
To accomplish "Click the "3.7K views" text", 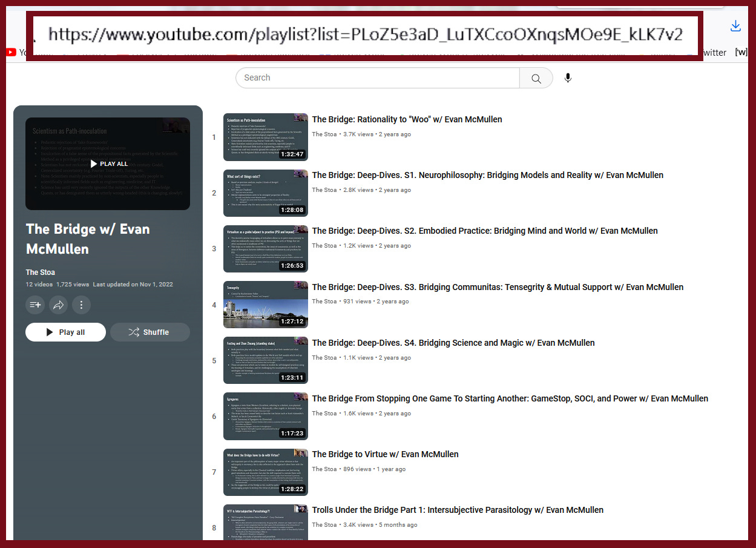I will point(358,134).
